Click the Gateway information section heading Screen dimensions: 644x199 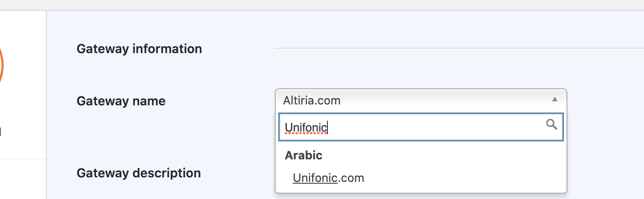click(139, 49)
